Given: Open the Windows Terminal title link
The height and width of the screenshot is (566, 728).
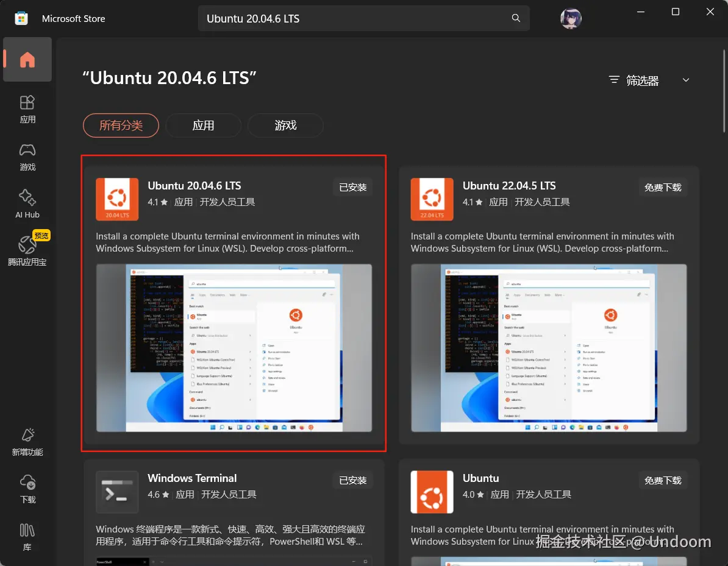Looking at the screenshot, I should point(191,478).
